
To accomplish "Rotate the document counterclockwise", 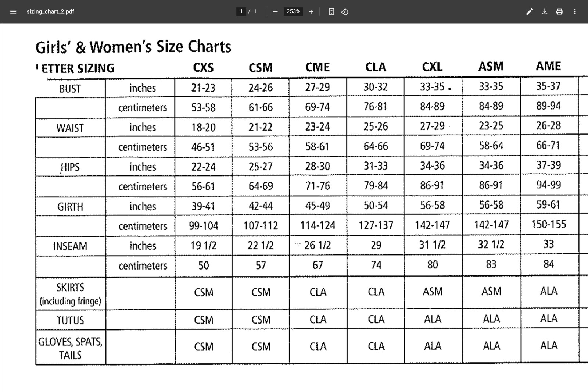I will (x=345, y=11).
